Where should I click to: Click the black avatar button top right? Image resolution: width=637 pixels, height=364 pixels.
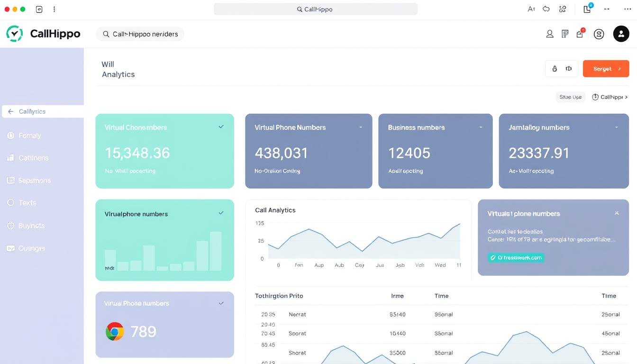[x=621, y=34]
